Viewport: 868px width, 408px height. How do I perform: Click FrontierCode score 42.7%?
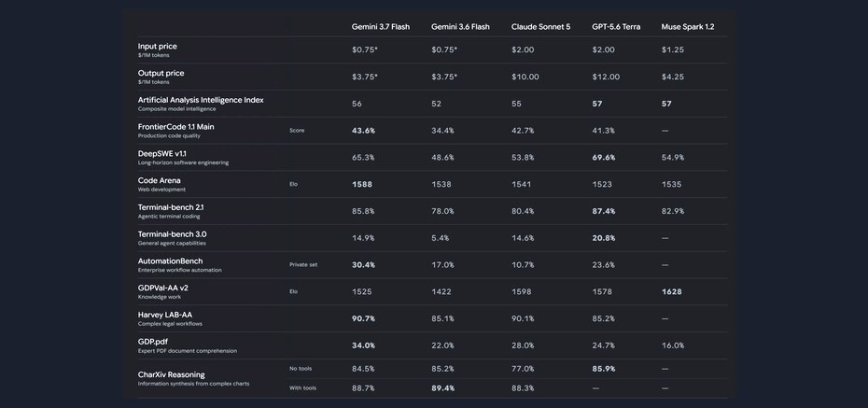point(523,131)
